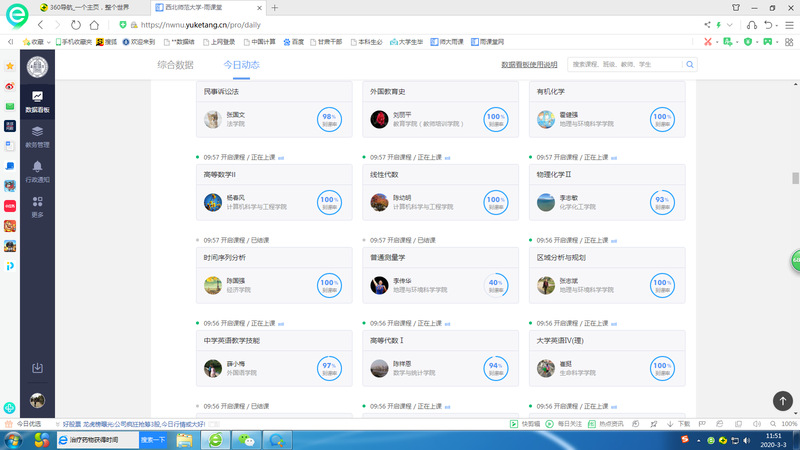This screenshot has width=800, height=450.
Task: Click the course search input field
Action: coord(626,65)
